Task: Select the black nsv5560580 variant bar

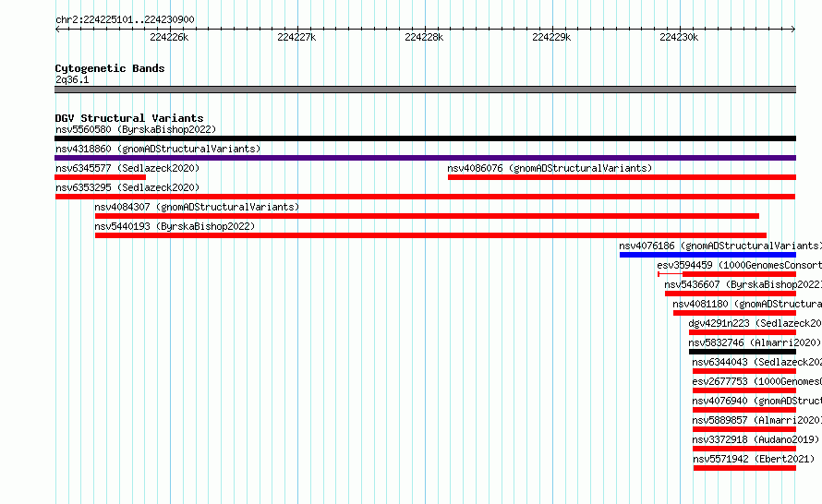Action: 425,138
